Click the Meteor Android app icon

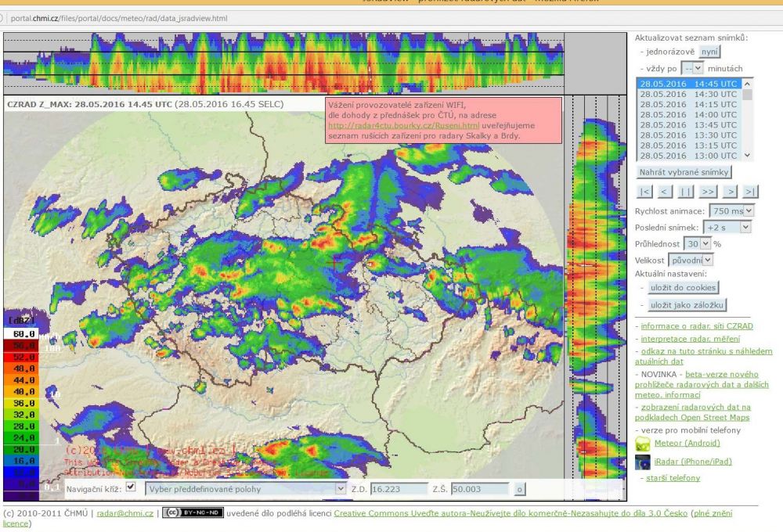click(642, 444)
